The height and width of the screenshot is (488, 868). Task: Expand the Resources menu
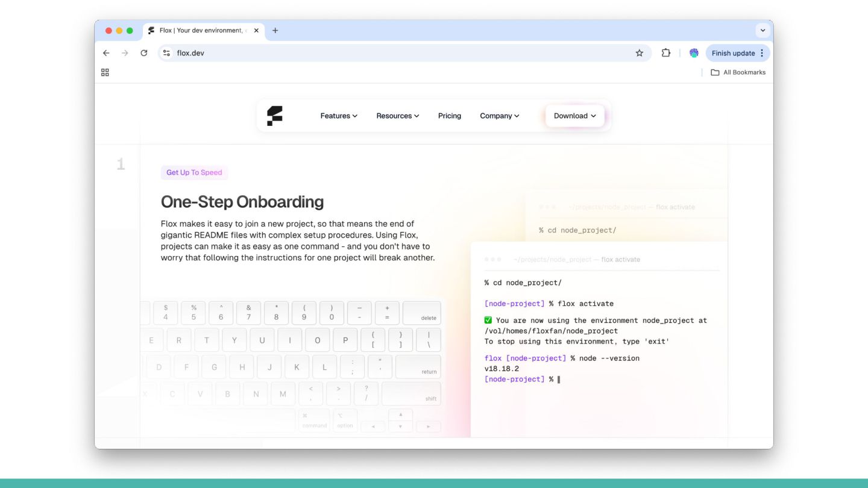(x=398, y=116)
